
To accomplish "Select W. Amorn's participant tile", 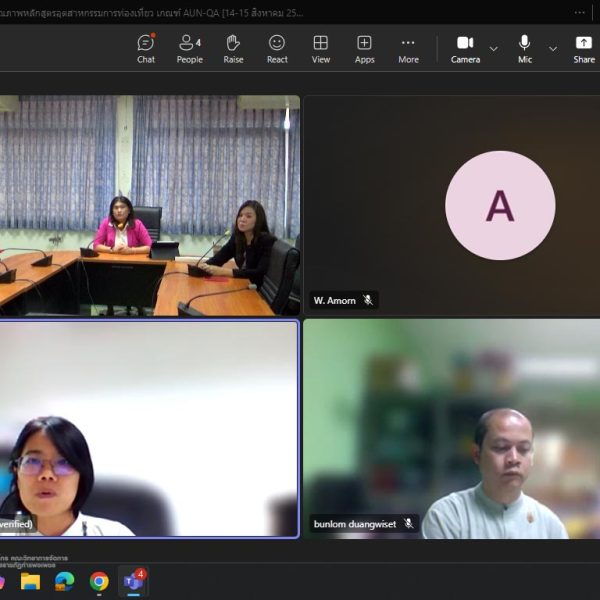I will click(x=452, y=205).
